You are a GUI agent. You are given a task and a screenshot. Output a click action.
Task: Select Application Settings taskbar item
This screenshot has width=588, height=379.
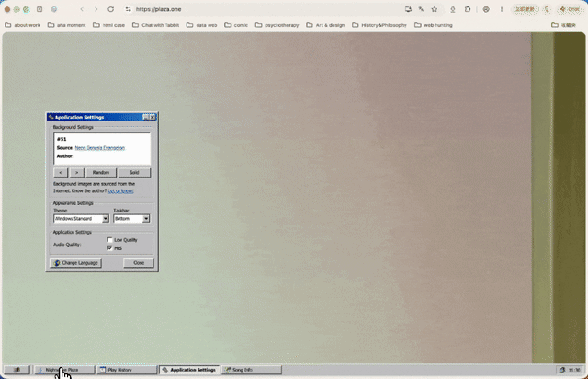click(x=189, y=370)
